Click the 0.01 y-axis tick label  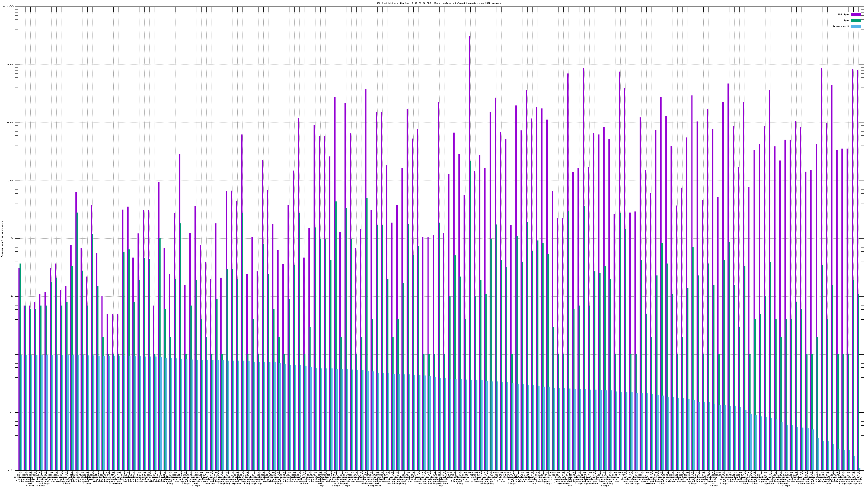pyautogui.click(x=11, y=470)
